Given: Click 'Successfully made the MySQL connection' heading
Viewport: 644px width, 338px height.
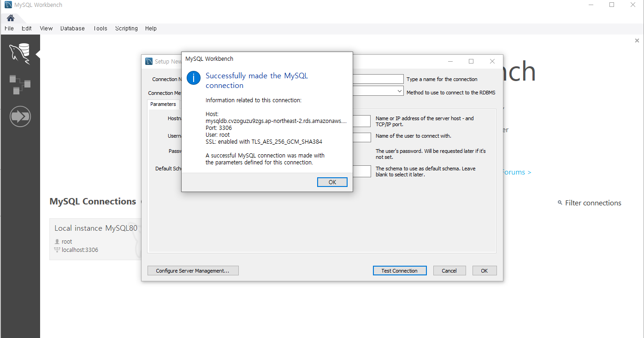Looking at the screenshot, I should [257, 81].
